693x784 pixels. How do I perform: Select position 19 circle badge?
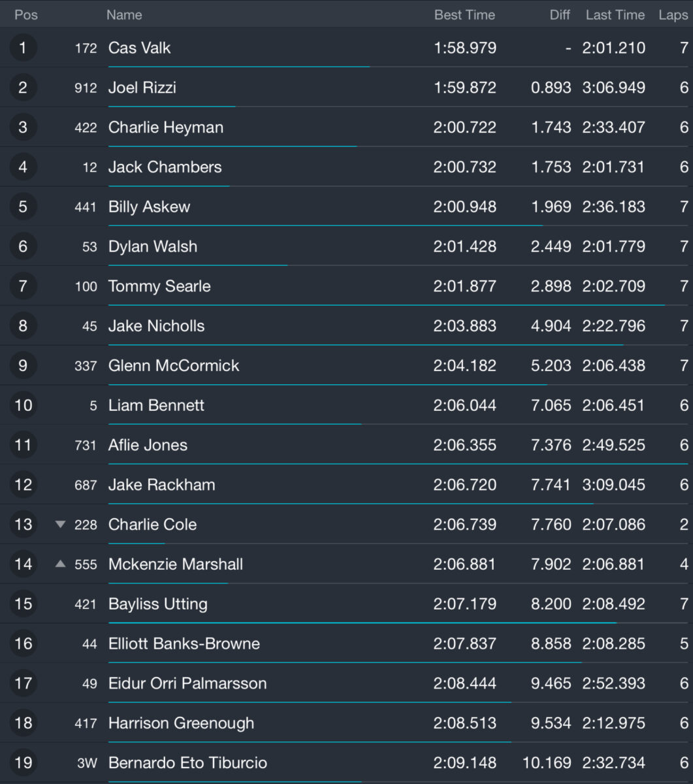[x=23, y=762]
